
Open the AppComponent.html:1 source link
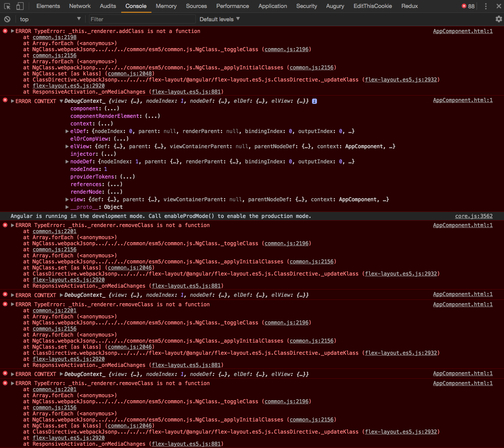463,31
